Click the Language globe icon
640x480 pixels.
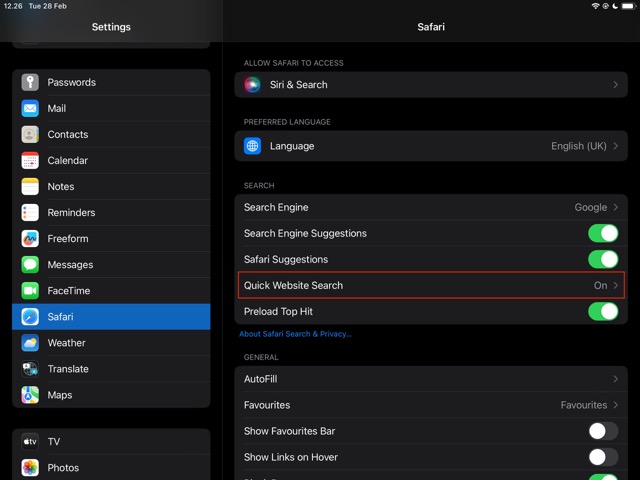(x=253, y=146)
